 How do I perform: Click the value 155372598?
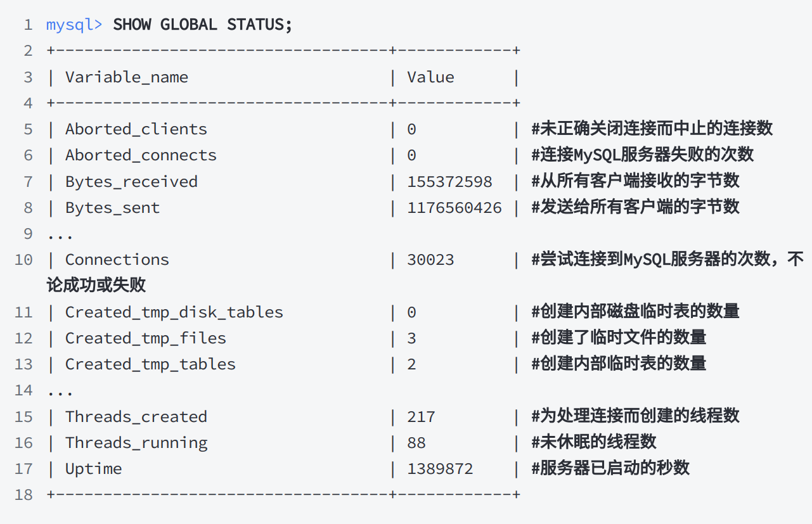[450, 182]
